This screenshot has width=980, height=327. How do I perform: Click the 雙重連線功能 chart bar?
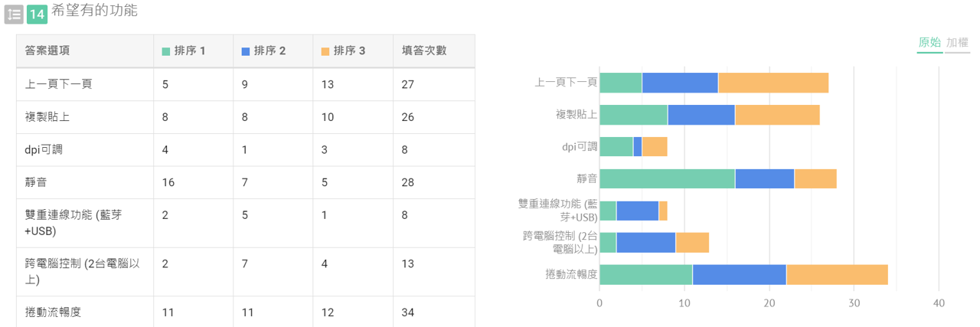click(637, 211)
